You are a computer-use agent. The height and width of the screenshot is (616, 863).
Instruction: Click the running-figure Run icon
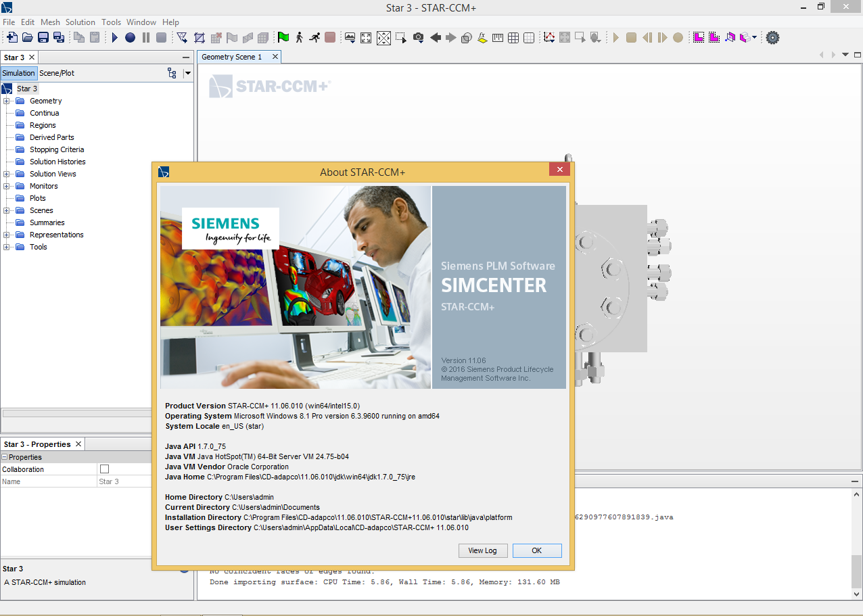point(314,38)
